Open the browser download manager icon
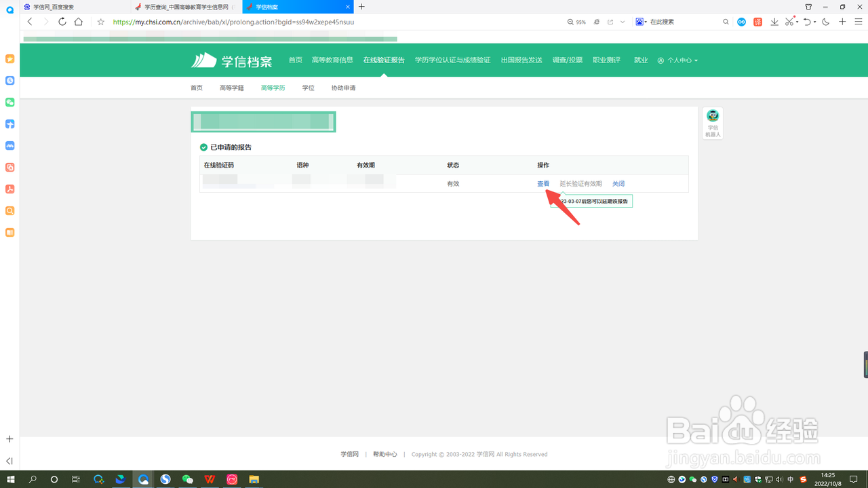 [774, 21]
